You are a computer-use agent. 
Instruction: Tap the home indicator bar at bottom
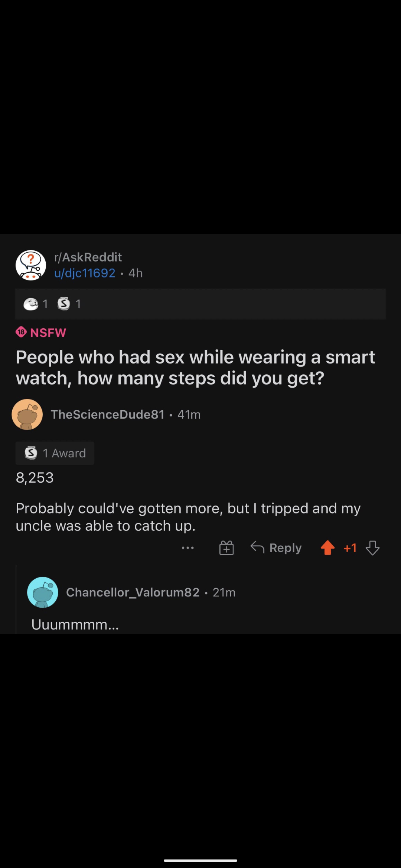pyautogui.click(x=200, y=860)
